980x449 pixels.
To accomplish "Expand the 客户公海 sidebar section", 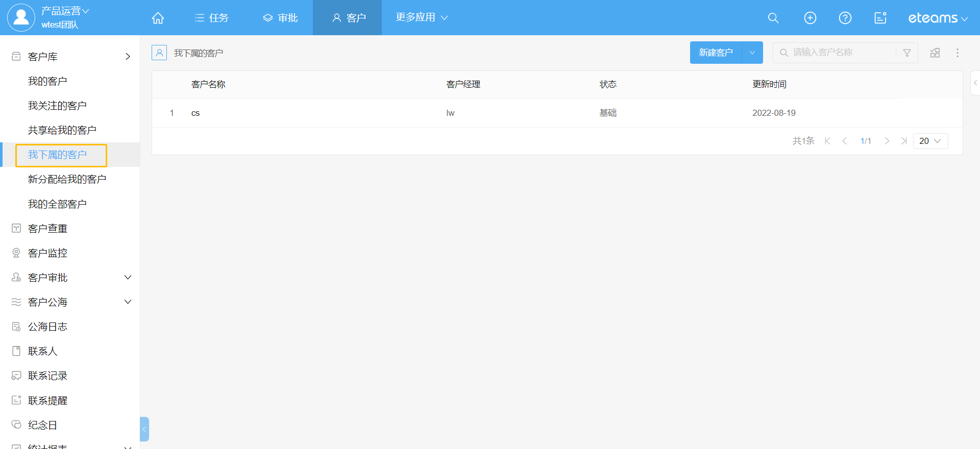I will [128, 302].
